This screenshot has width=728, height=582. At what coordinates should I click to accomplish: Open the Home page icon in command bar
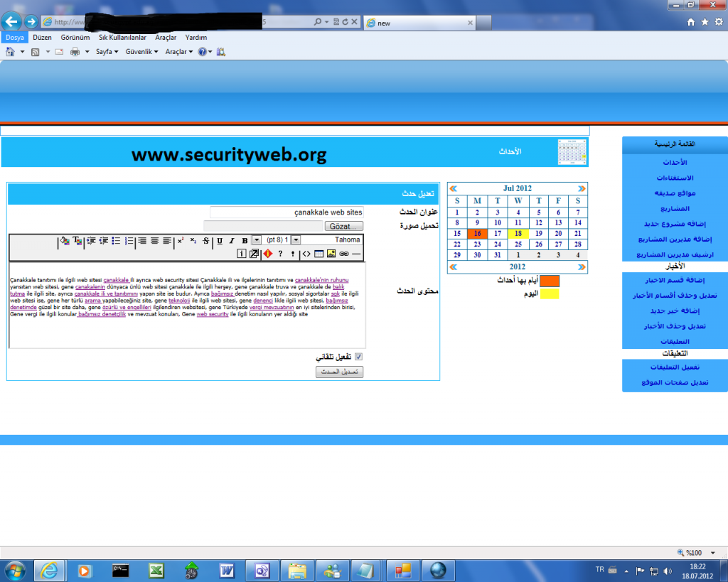tap(10, 51)
